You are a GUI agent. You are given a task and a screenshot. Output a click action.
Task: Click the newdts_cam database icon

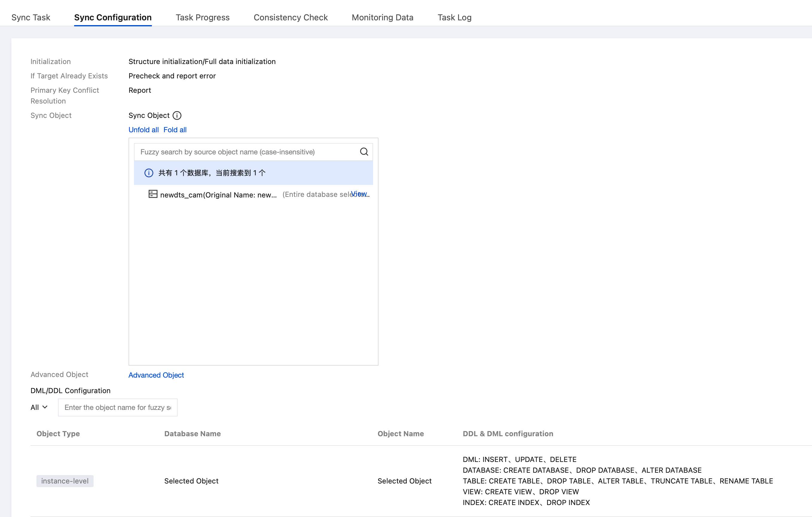pos(153,194)
